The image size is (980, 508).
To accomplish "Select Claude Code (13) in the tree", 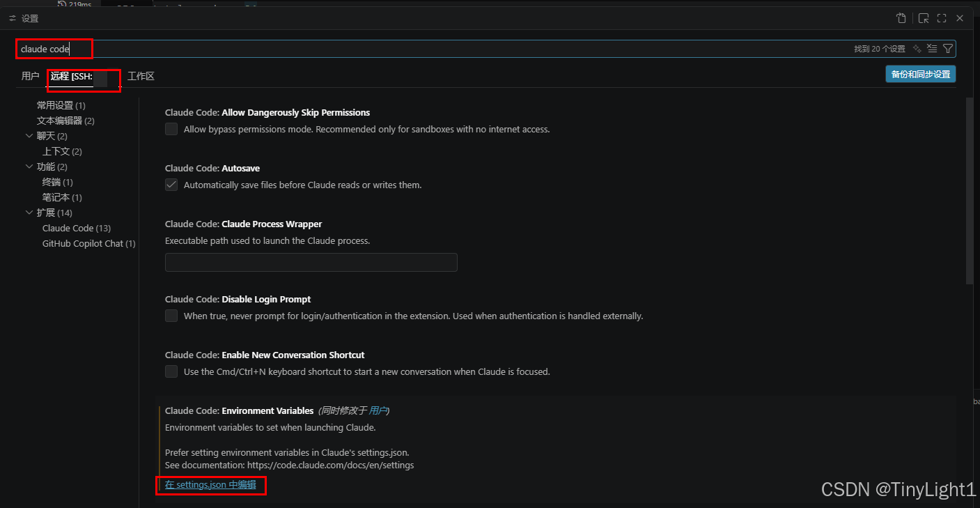I will (77, 228).
